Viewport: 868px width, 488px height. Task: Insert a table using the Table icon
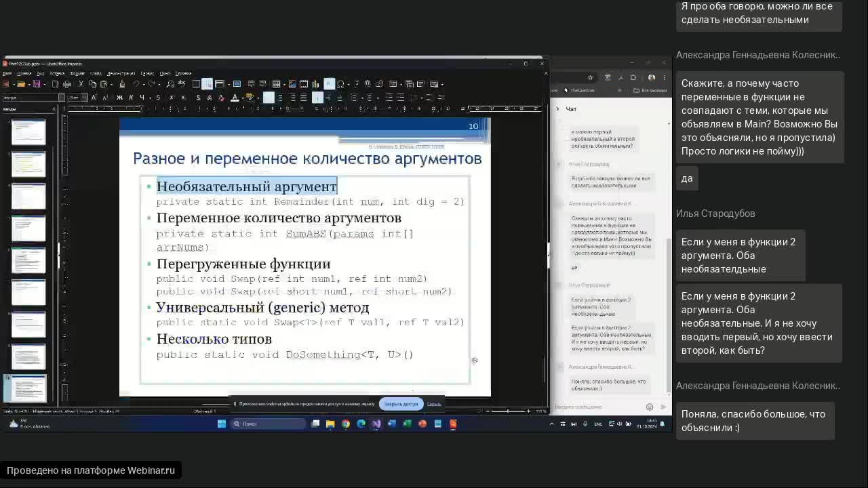(276, 84)
